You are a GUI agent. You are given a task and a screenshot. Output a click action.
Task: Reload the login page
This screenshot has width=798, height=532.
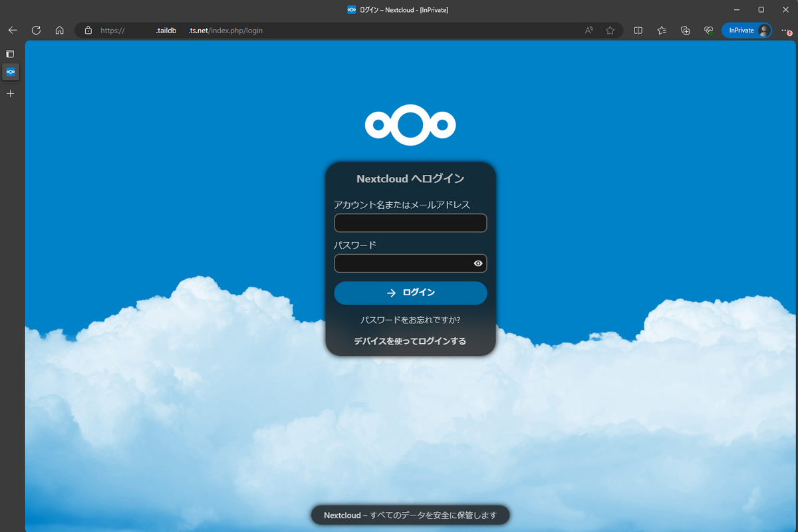tap(36, 30)
